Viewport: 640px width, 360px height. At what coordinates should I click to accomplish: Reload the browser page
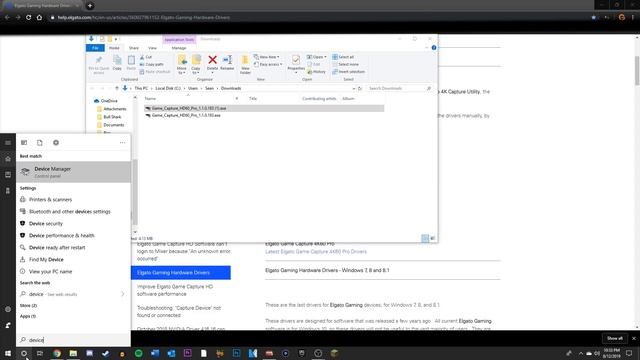click(29, 18)
